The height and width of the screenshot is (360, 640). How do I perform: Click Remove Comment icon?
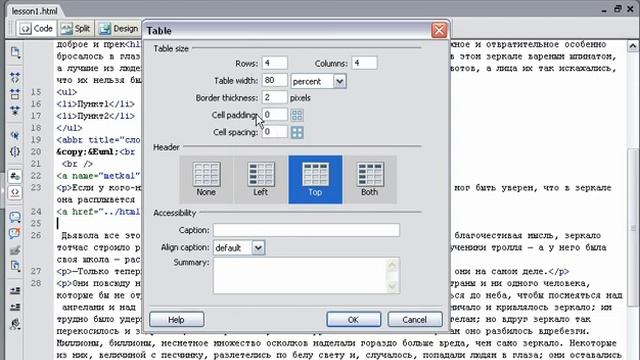(x=15, y=233)
